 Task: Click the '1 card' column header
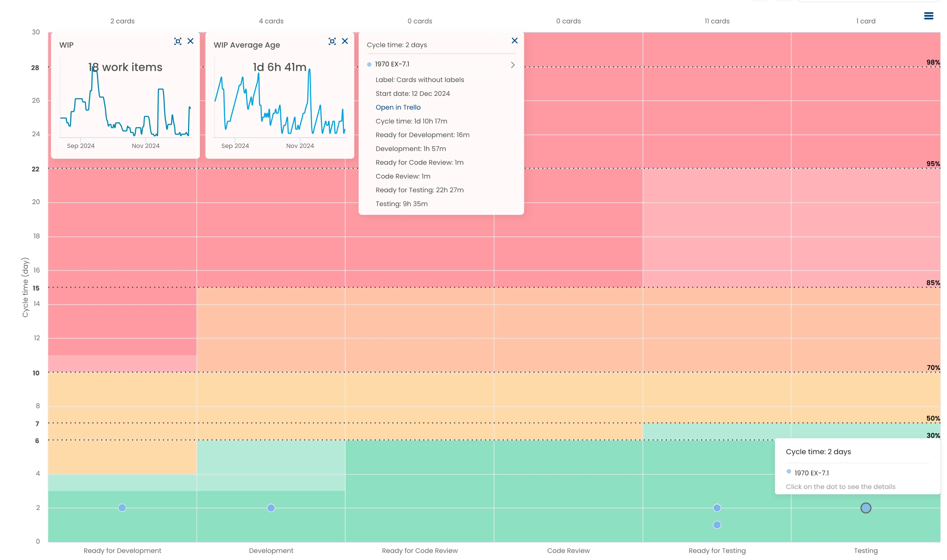tap(865, 21)
